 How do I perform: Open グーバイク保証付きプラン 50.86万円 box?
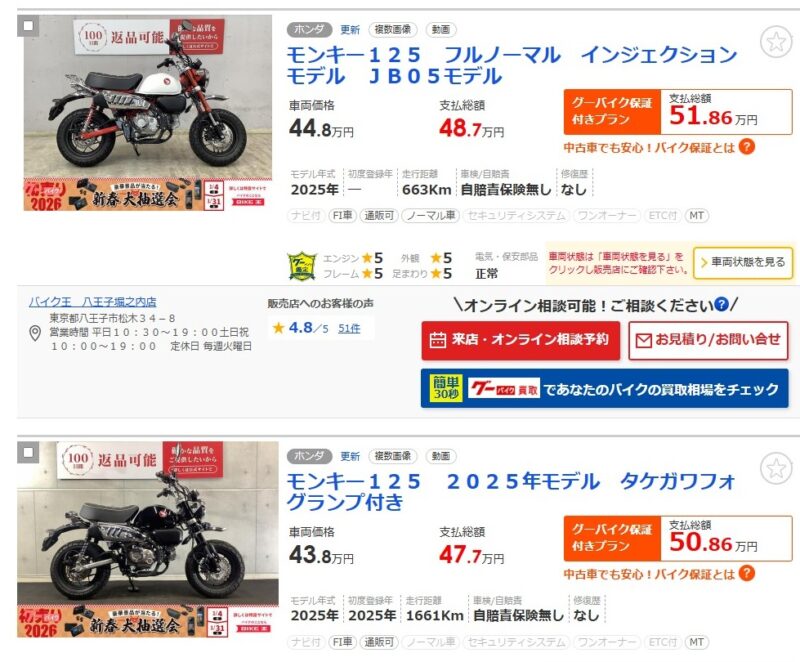point(678,538)
